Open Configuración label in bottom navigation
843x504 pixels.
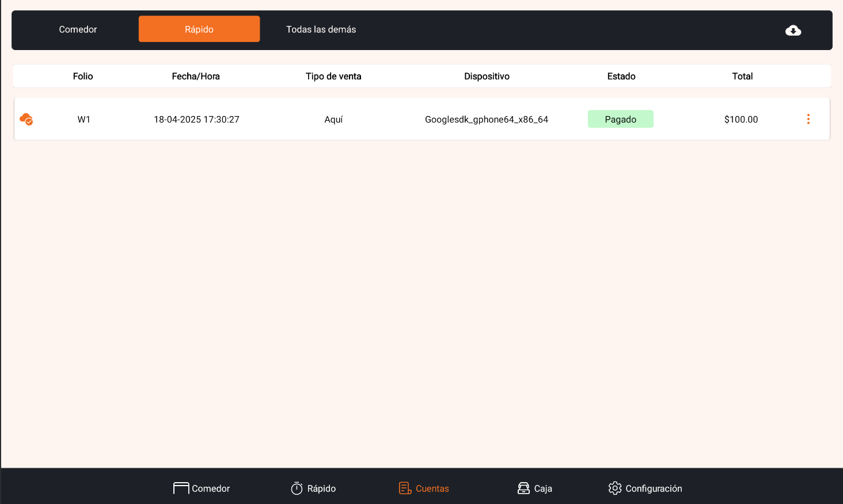654,488
